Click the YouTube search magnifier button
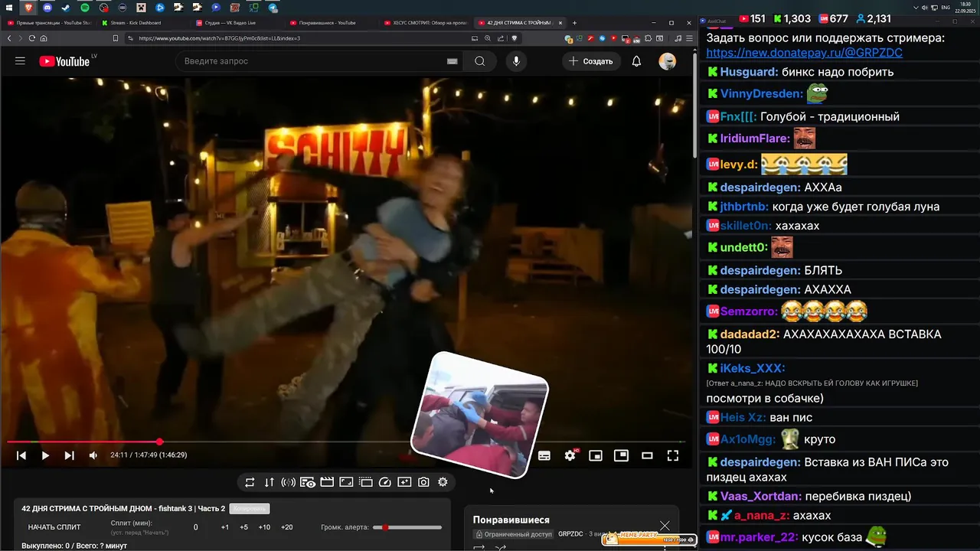Screen dimensions: 980x551 click(479, 61)
